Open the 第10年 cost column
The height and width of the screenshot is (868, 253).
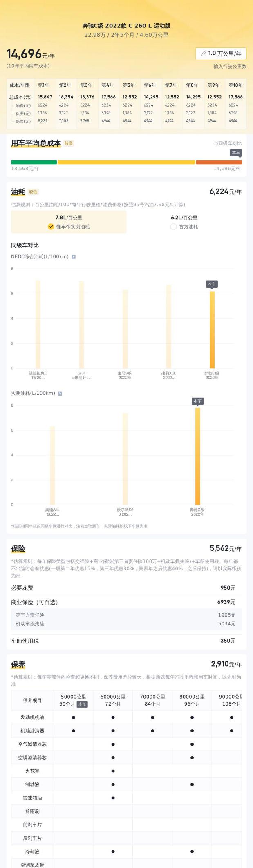tap(235, 85)
